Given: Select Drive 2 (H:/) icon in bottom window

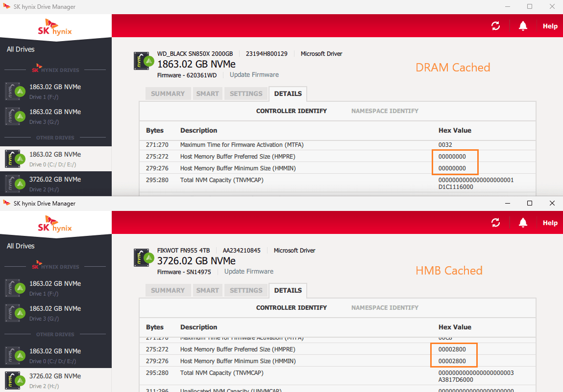Looking at the screenshot, I should (14, 381).
